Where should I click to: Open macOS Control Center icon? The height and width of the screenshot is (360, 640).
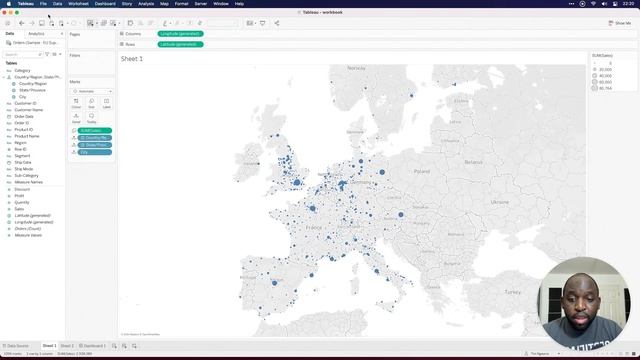pyautogui.click(x=615, y=4)
